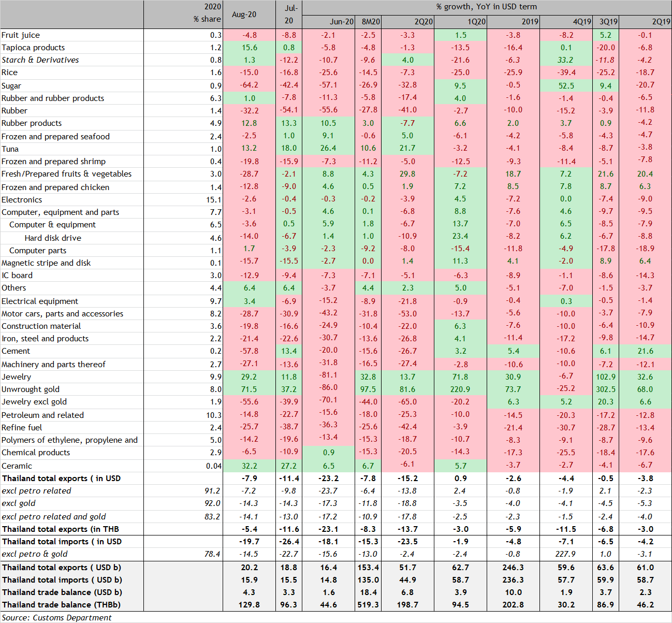Click the '2020 % share' column header
The image size is (672, 623).
pyautogui.click(x=207, y=13)
